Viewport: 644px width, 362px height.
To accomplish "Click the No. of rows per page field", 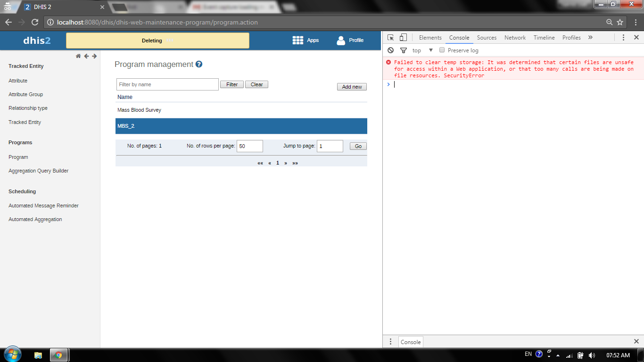I will pos(249,146).
